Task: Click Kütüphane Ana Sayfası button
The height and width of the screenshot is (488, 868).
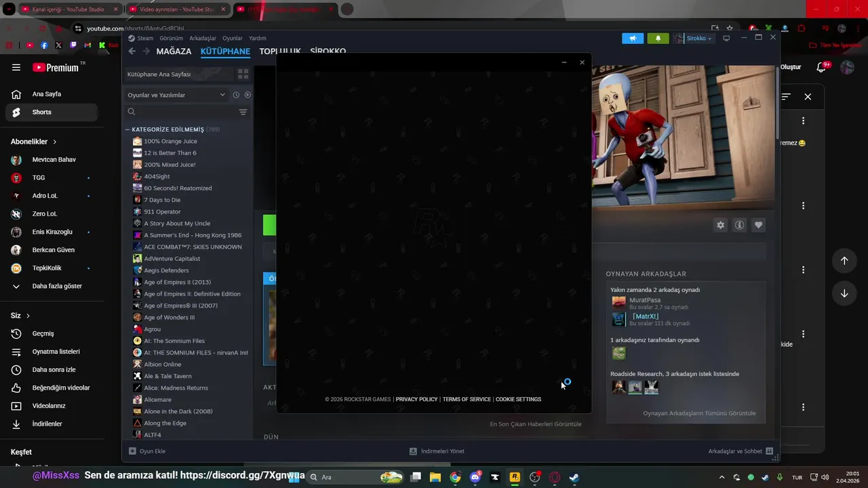Action: pos(178,74)
